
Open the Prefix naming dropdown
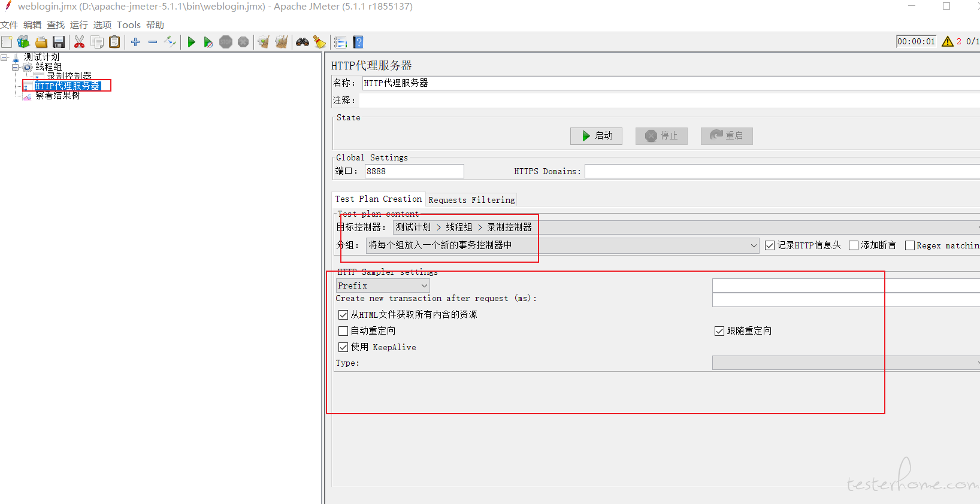click(x=383, y=286)
